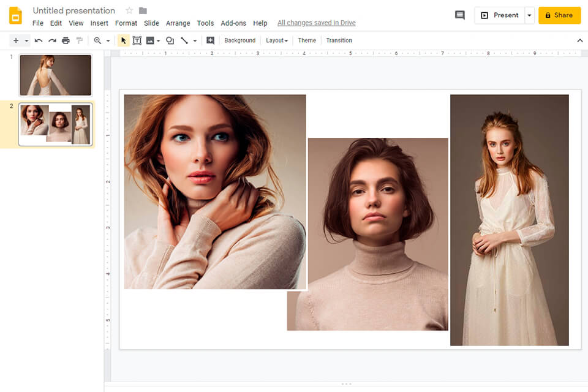This screenshot has height=392, width=588.
Task: Select the Text box tool
Action: click(137, 40)
